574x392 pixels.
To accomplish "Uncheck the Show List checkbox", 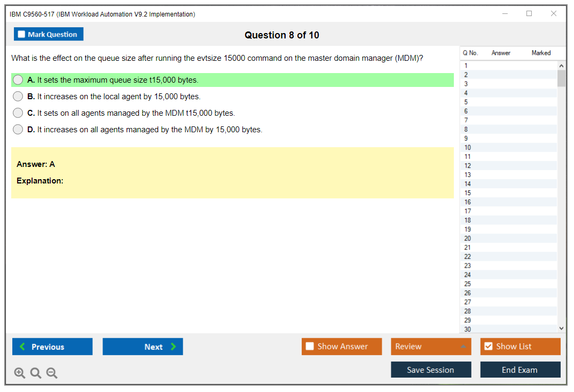I will (x=488, y=347).
